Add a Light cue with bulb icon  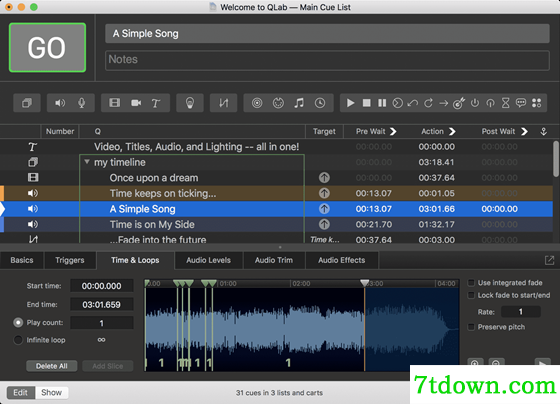pyautogui.click(x=190, y=103)
